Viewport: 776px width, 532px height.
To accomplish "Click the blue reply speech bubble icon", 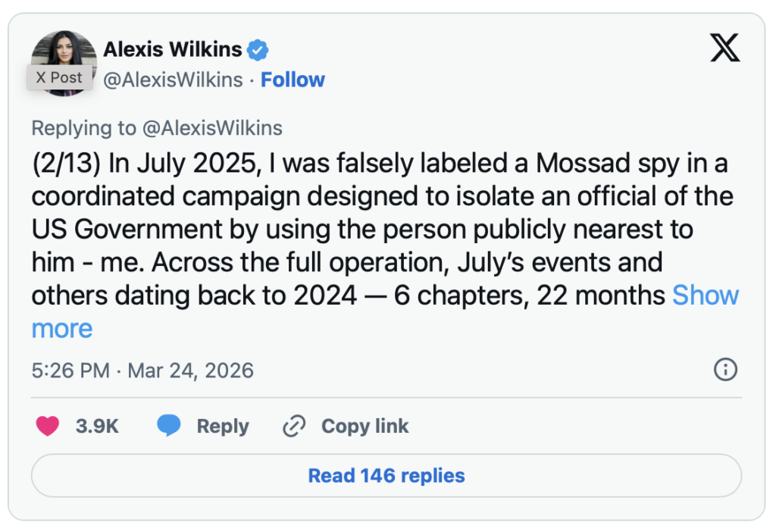I will (x=169, y=427).
